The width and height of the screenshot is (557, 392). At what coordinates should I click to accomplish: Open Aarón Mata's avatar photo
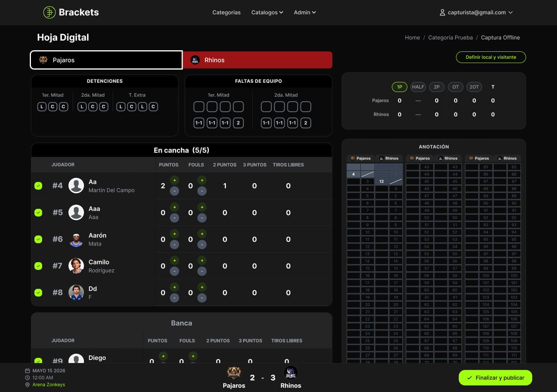coord(76,239)
